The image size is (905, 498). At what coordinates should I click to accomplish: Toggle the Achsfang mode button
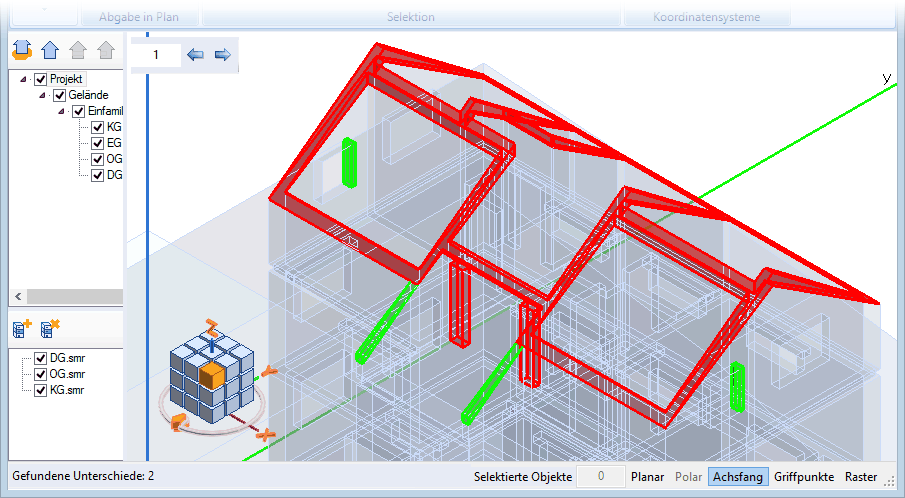coord(738,477)
